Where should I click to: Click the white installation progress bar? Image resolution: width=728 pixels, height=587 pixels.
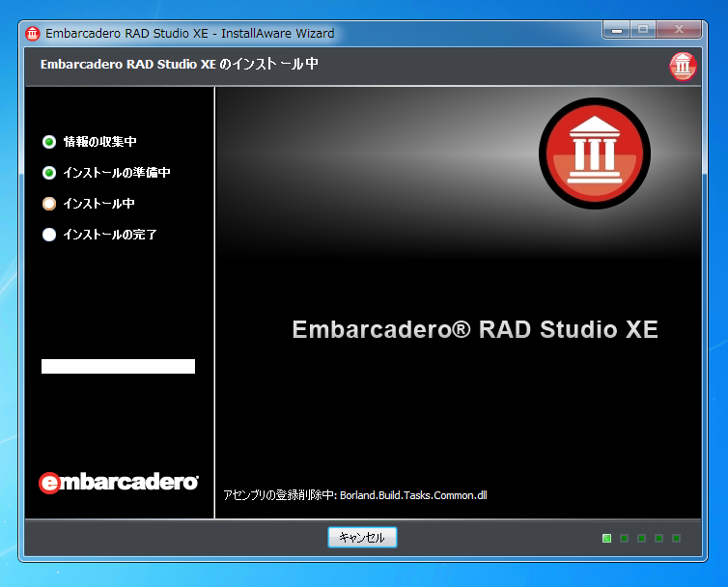pyautogui.click(x=118, y=367)
